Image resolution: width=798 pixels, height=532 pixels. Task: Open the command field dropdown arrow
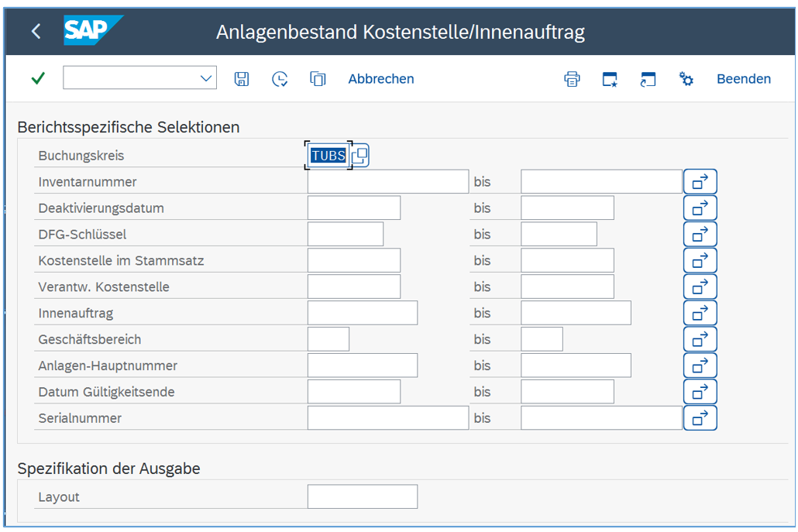pyautogui.click(x=206, y=78)
